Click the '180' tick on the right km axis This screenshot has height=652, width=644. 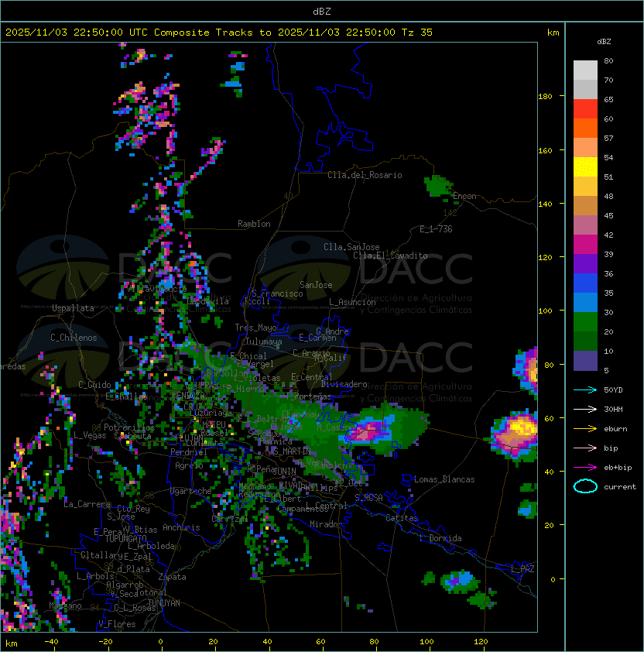pos(545,97)
